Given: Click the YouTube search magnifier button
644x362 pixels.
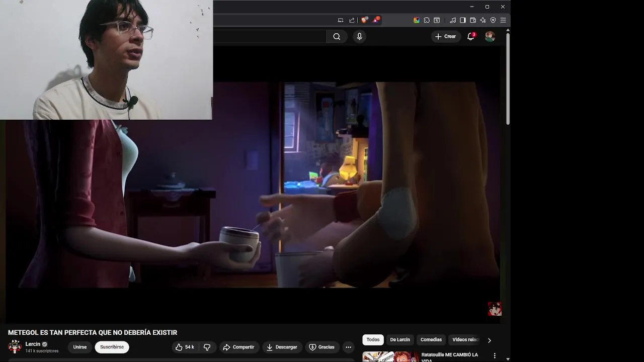Looking at the screenshot, I should (337, 36).
